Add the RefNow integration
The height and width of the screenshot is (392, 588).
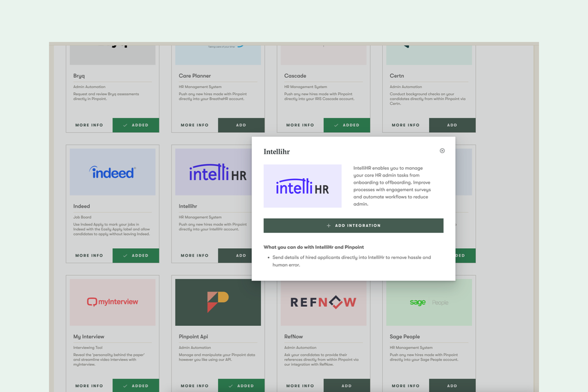pyautogui.click(x=347, y=386)
